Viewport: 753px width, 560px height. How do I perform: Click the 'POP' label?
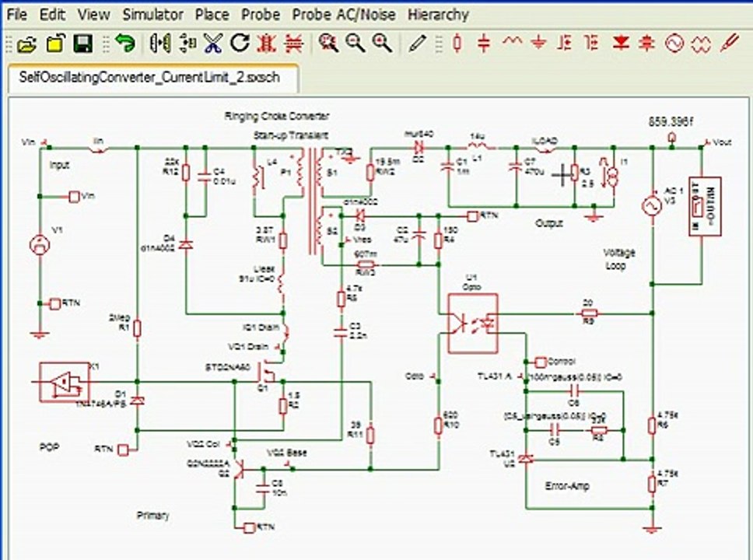click(49, 446)
